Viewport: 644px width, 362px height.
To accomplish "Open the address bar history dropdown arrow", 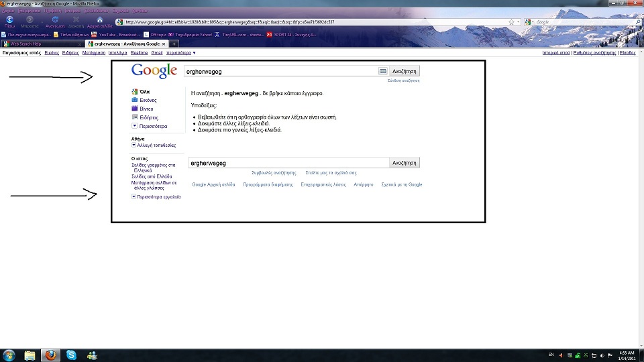I will coord(519,22).
